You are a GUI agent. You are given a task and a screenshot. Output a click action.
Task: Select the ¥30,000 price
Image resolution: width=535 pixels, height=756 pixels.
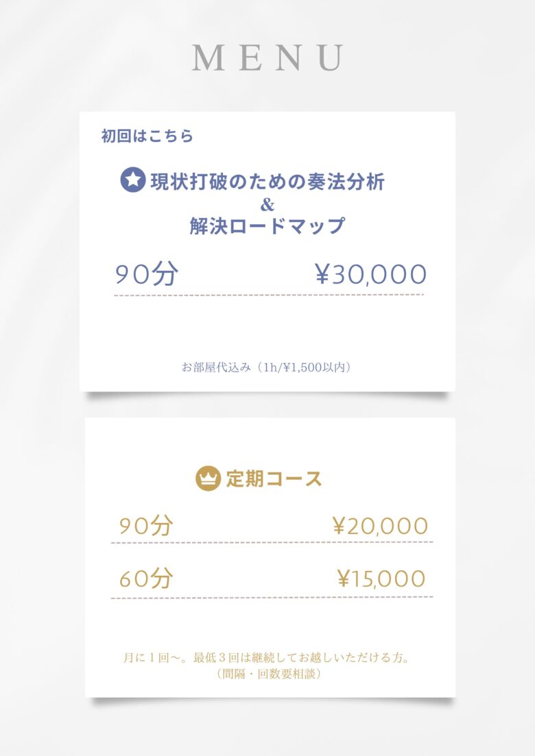(x=371, y=274)
